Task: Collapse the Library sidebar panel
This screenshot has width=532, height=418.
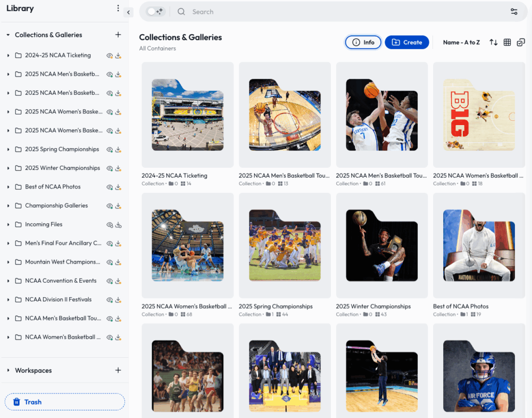Action: pyautogui.click(x=128, y=12)
